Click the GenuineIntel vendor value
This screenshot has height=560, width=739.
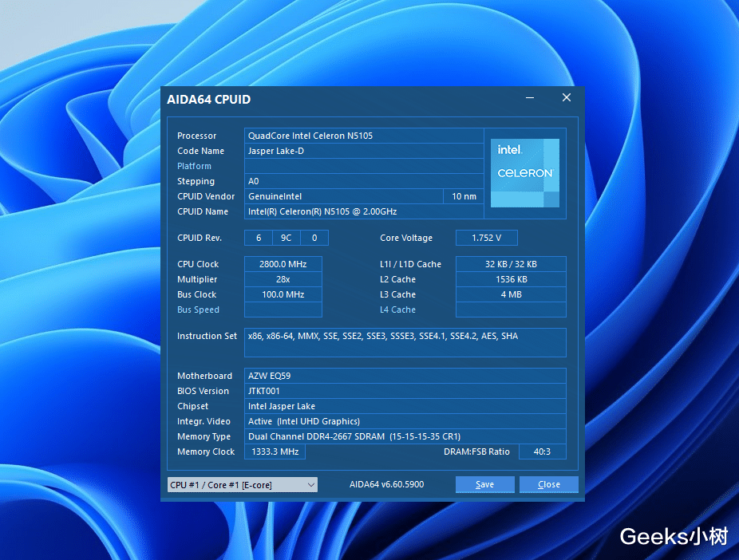pos(344,196)
